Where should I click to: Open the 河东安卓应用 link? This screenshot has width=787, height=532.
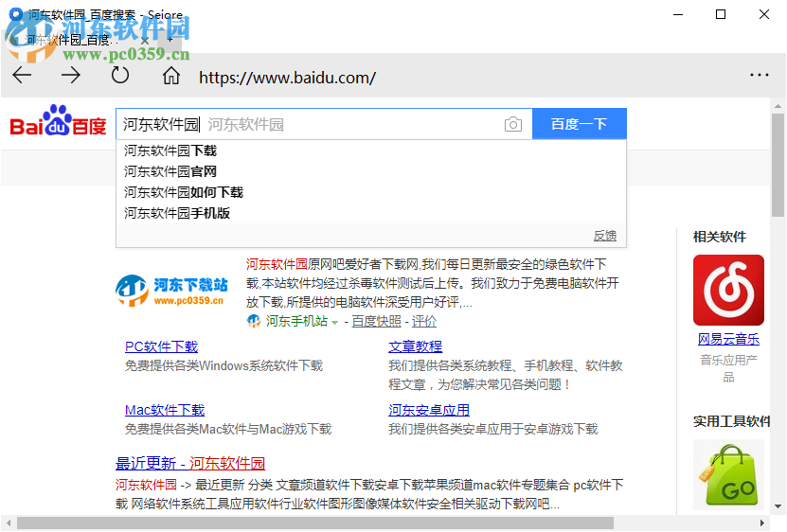(x=429, y=410)
